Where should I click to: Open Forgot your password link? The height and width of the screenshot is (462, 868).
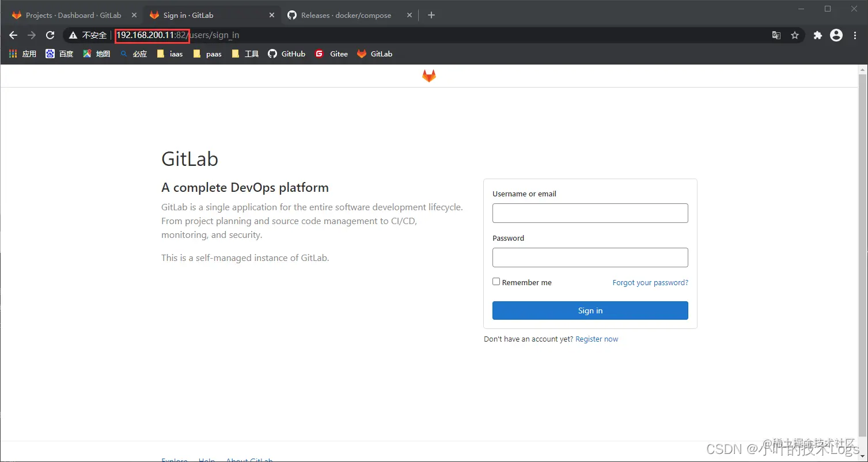click(650, 283)
